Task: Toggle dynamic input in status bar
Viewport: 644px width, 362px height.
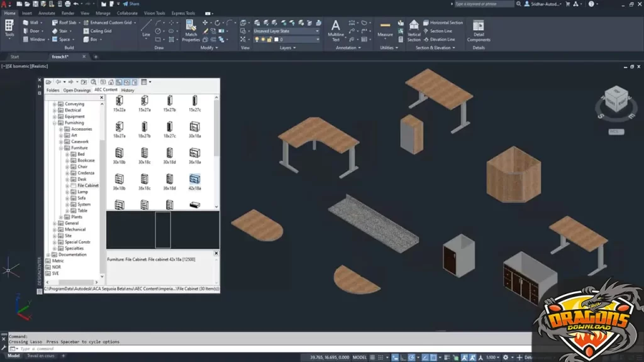Action: tap(395, 358)
